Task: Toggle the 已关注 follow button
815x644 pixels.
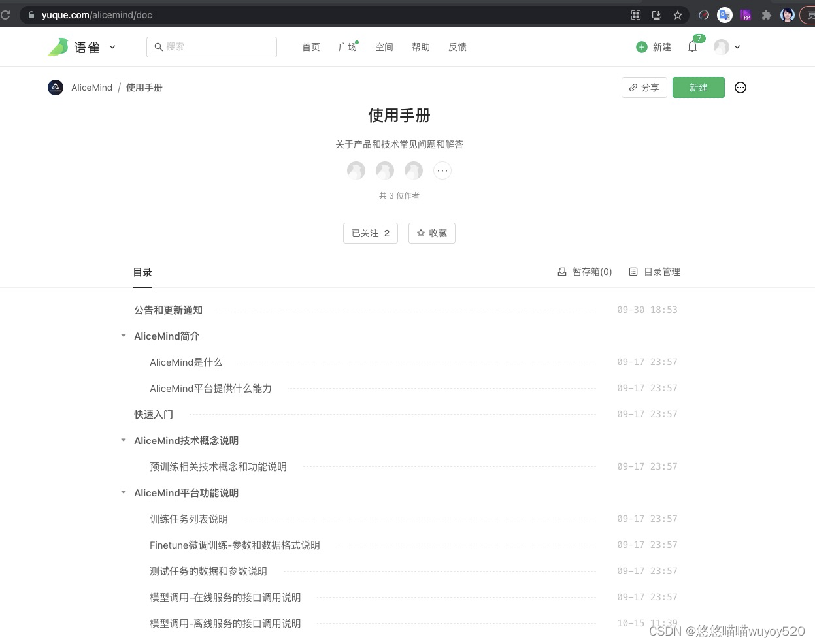Action: (x=371, y=233)
